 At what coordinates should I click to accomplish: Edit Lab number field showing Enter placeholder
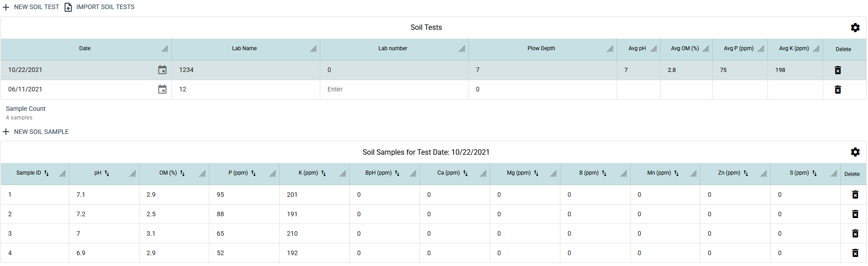394,90
